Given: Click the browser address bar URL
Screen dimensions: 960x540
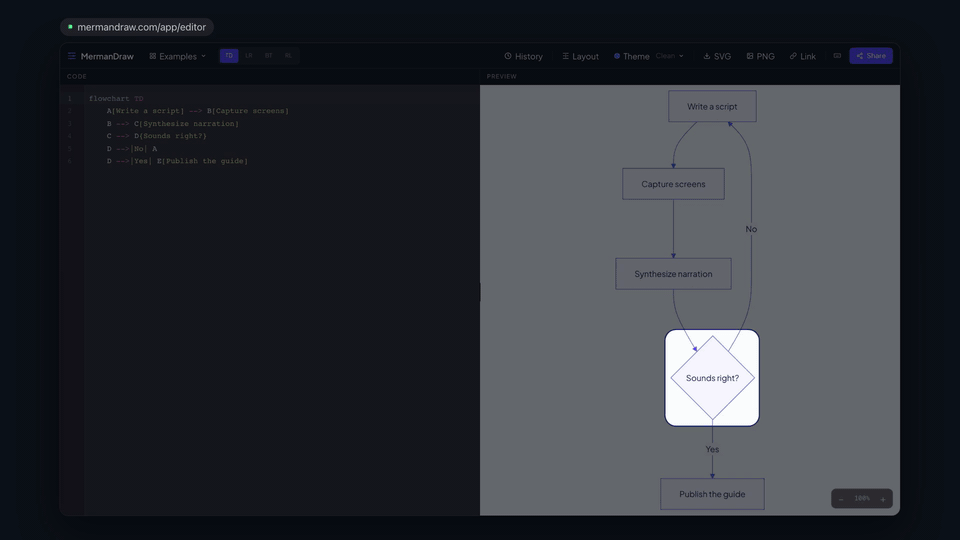Looking at the screenshot, I should (x=141, y=27).
